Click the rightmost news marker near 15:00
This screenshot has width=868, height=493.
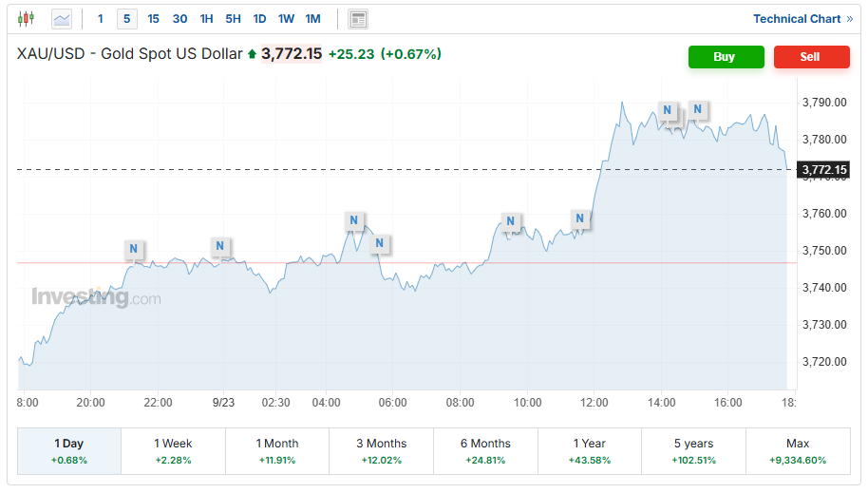(x=698, y=110)
